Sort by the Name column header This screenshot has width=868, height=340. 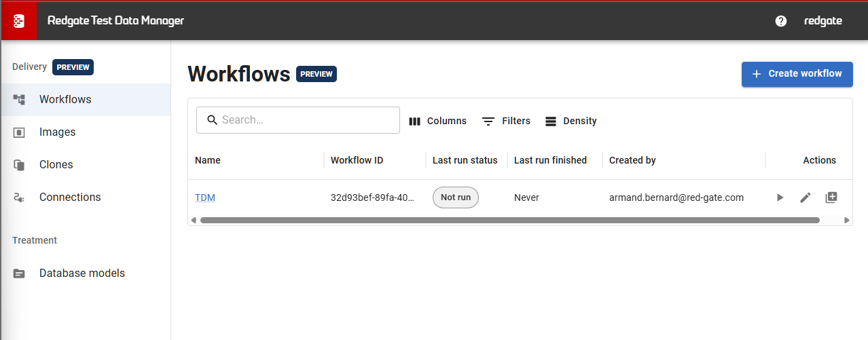pyautogui.click(x=208, y=160)
